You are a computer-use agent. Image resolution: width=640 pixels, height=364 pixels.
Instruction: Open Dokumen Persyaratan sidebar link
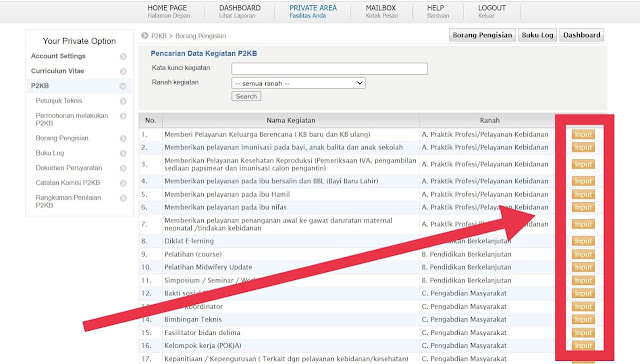(69, 168)
